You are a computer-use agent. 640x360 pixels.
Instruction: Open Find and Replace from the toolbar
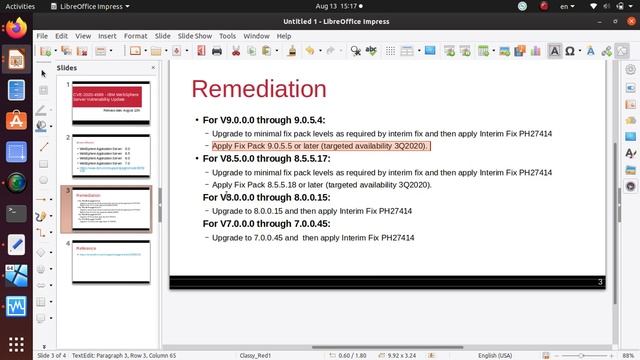tap(356, 51)
